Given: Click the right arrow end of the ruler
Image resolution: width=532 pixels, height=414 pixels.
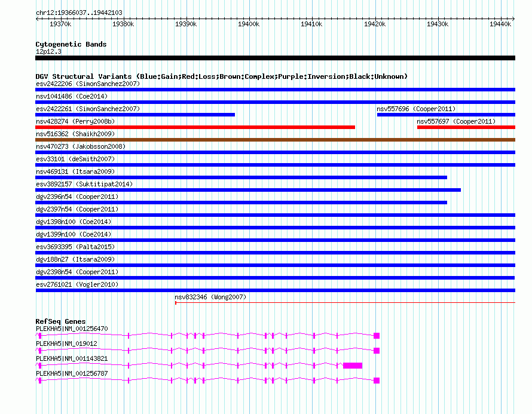Looking at the screenshot, I should click(513, 19).
